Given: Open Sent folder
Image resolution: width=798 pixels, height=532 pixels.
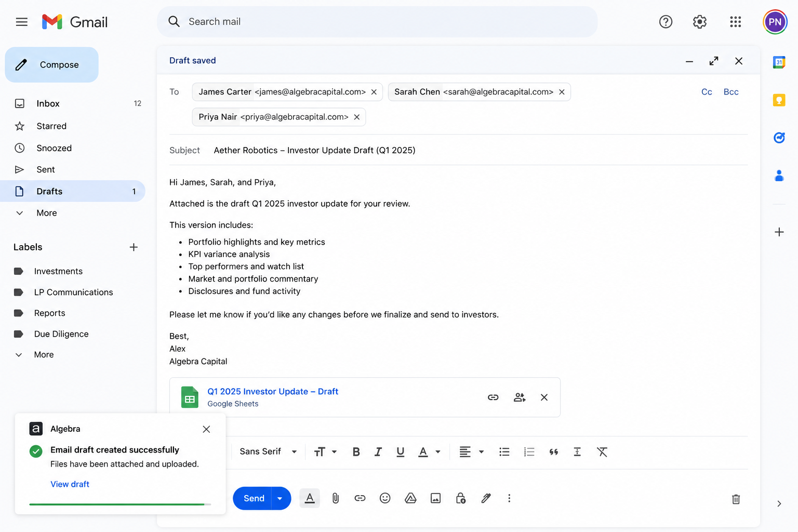Looking at the screenshot, I should pos(73,169).
